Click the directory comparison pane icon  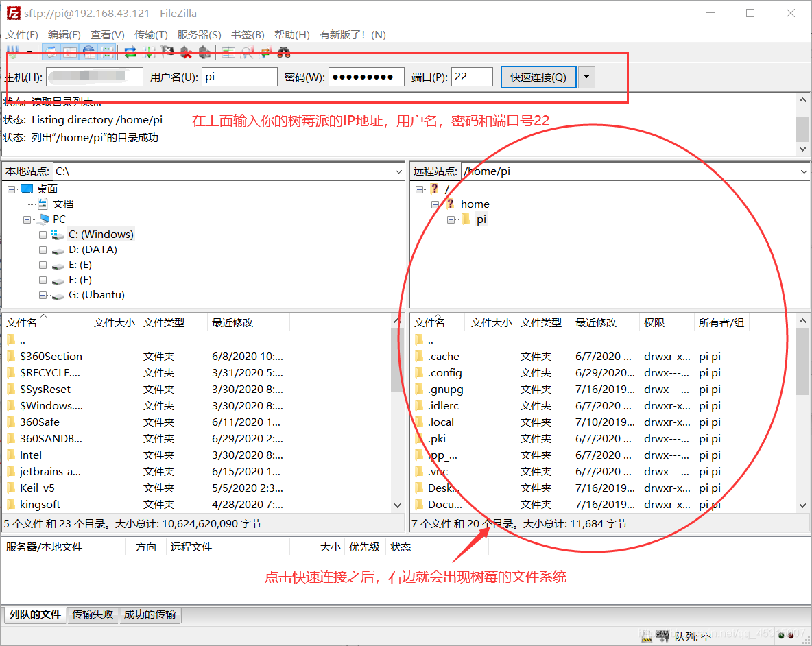228,51
